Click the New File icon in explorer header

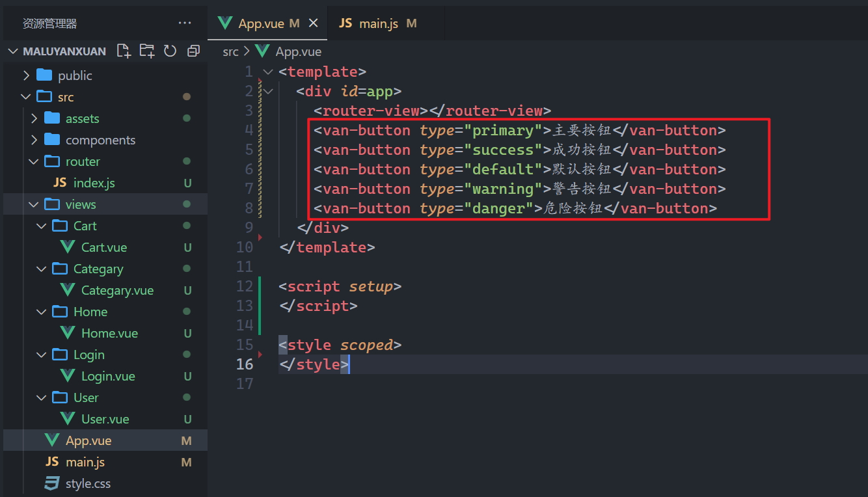coord(124,51)
